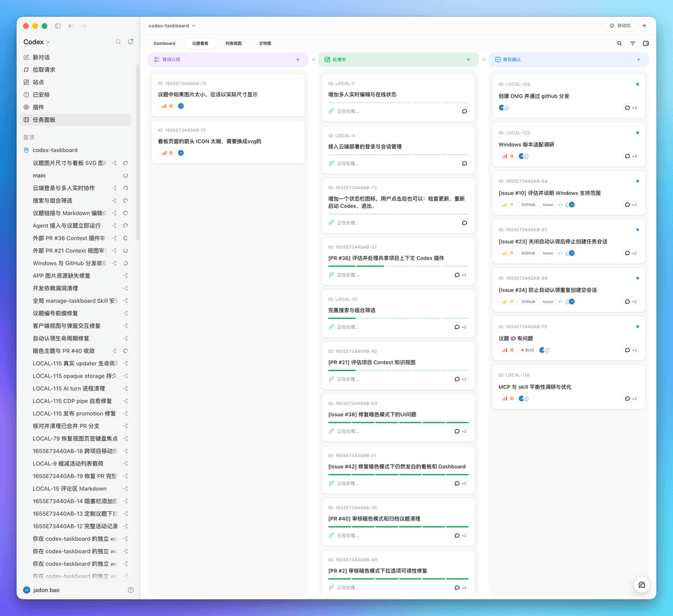The height and width of the screenshot is (616, 673).
Task: Open the jadon bao account menu
Action: click(x=42, y=590)
